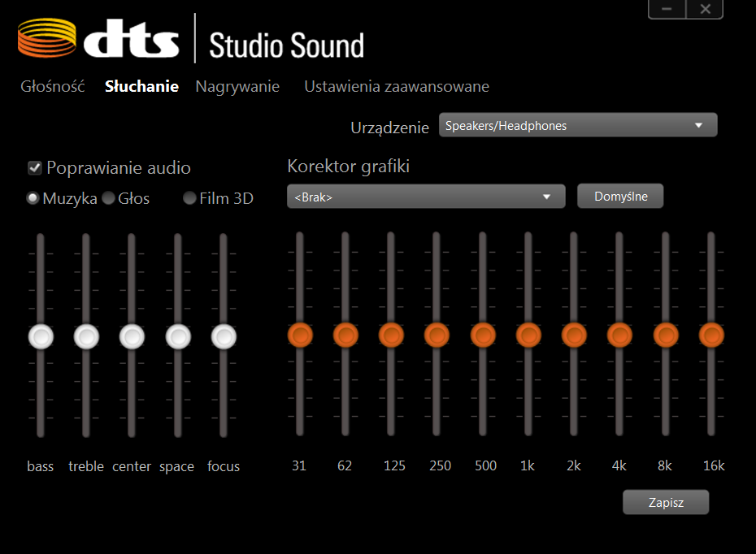Viewport: 756px width, 554px height.
Task: Open the Urządzenie device dropdown
Action: click(578, 125)
